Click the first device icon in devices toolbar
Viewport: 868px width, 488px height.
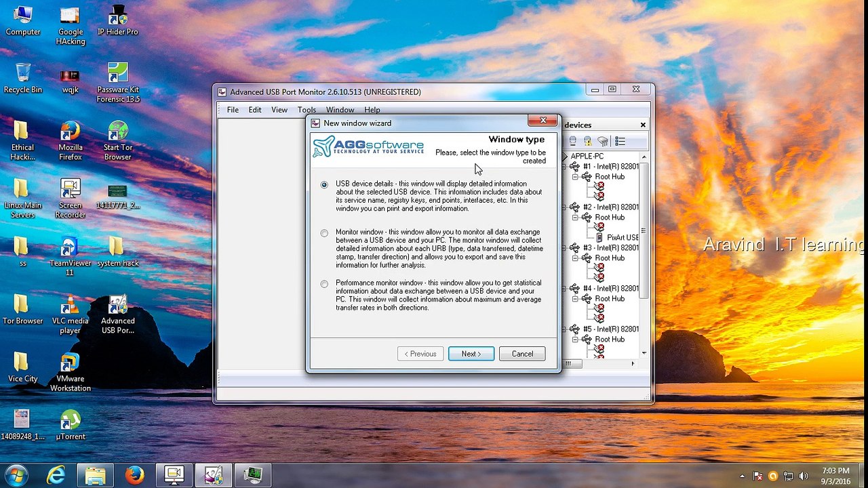573,141
